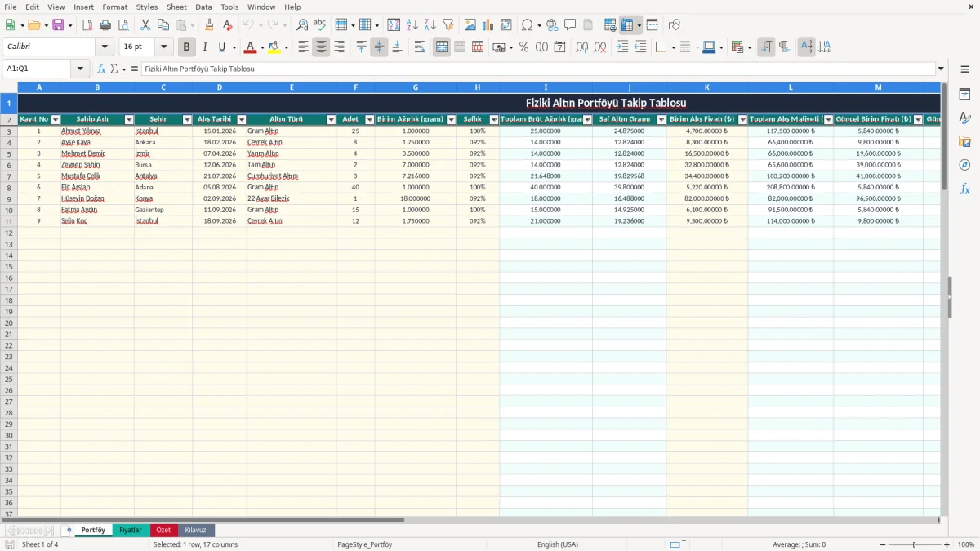Export the sheet directly as PDF
Image resolution: width=980 pixels, height=551 pixels.
(x=87, y=25)
